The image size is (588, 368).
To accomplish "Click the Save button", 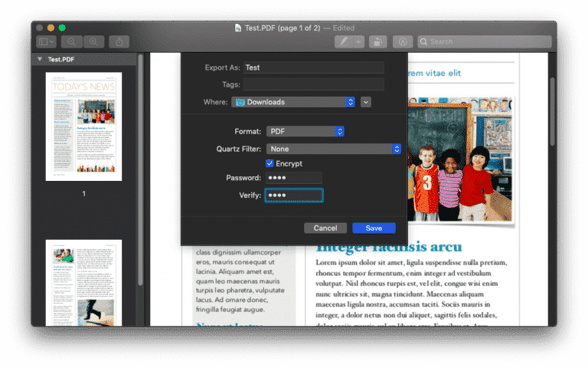I will [374, 228].
